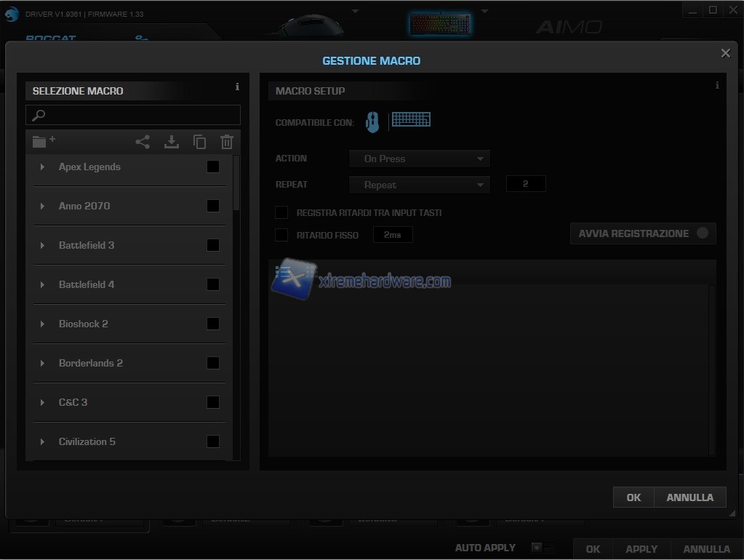Click the macro search input field

coord(133,115)
